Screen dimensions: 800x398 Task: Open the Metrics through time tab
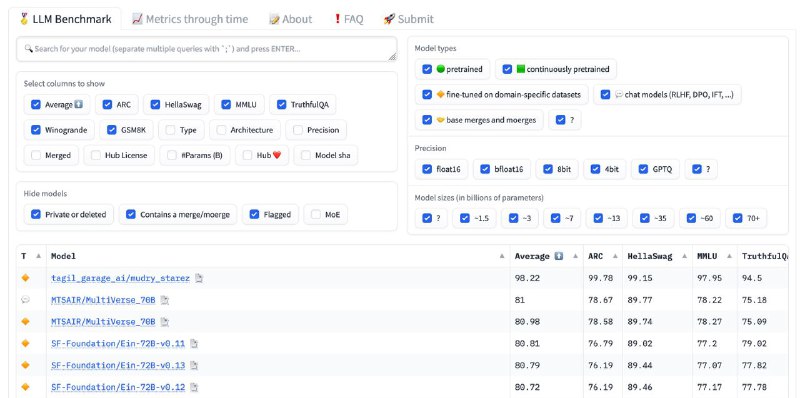[x=190, y=19]
